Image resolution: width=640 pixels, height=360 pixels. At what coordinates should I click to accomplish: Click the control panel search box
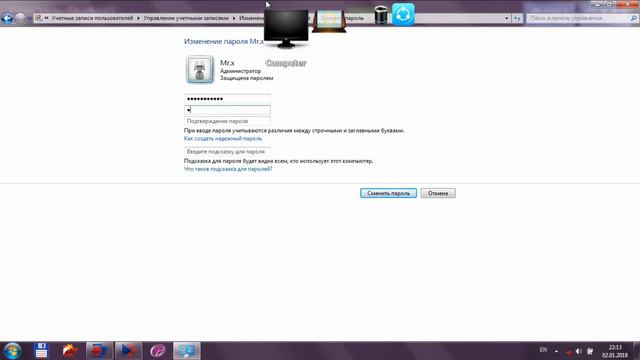tap(582, 18)
